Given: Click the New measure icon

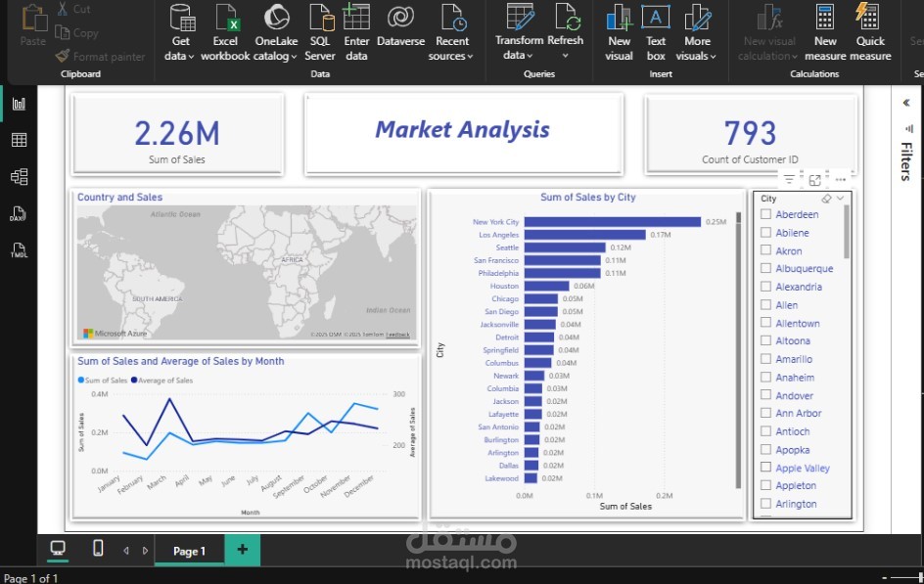Looking at the screenshot, I should pyautogui.click(x=825, y=20).
